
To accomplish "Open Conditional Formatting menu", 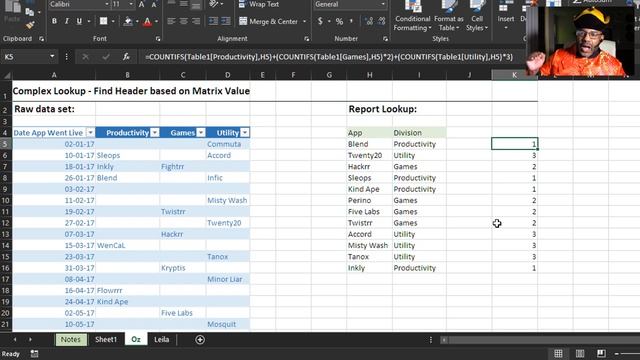I will click(412, 16).
